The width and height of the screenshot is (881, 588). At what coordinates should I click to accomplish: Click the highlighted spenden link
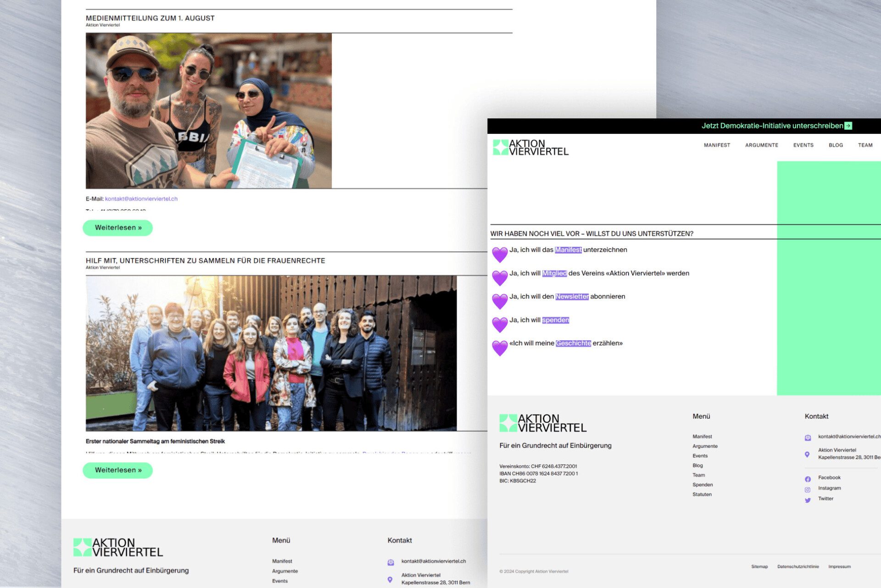click(x=555, y=320)
